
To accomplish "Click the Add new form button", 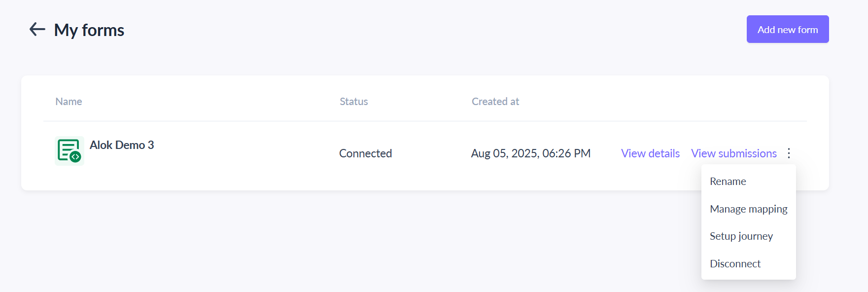I will (x=787, y=29).
